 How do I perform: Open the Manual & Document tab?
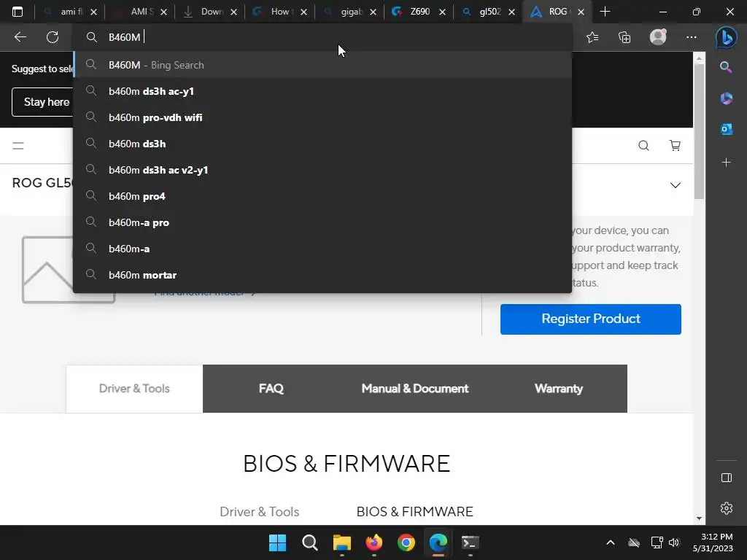[415, 389]
